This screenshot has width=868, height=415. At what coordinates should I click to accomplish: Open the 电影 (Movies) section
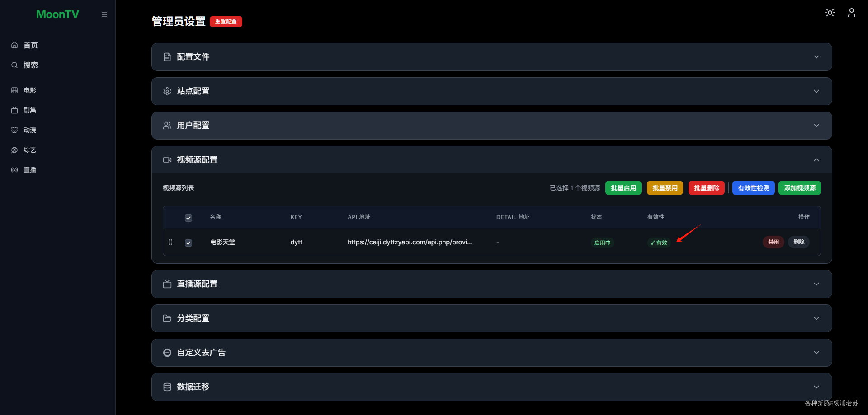(30, 90)
